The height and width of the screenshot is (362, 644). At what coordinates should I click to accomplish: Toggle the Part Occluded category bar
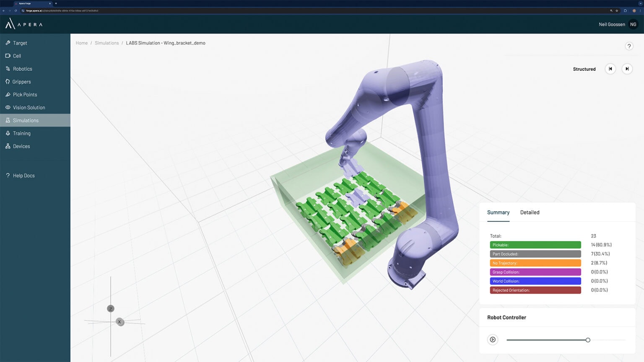tap(535, 253)
